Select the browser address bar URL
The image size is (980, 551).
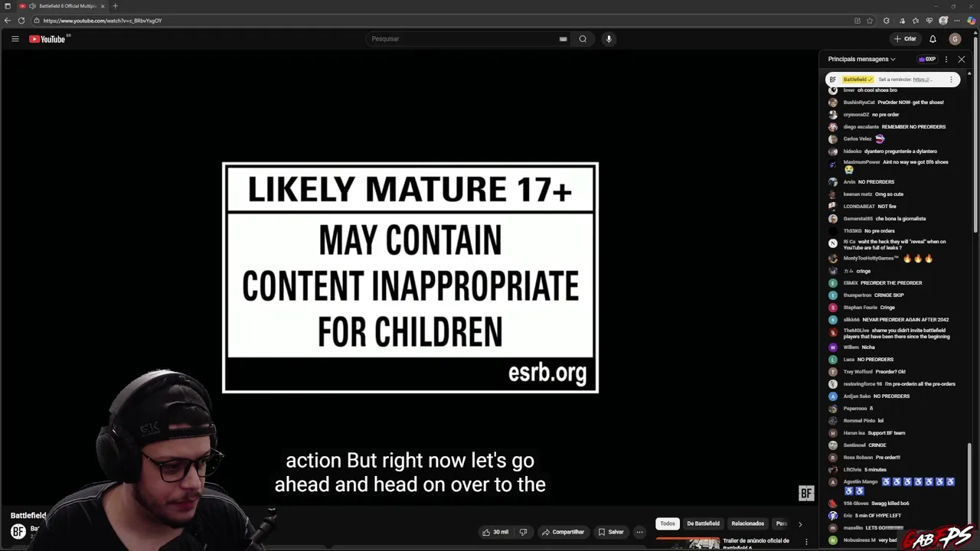point(103,21)
